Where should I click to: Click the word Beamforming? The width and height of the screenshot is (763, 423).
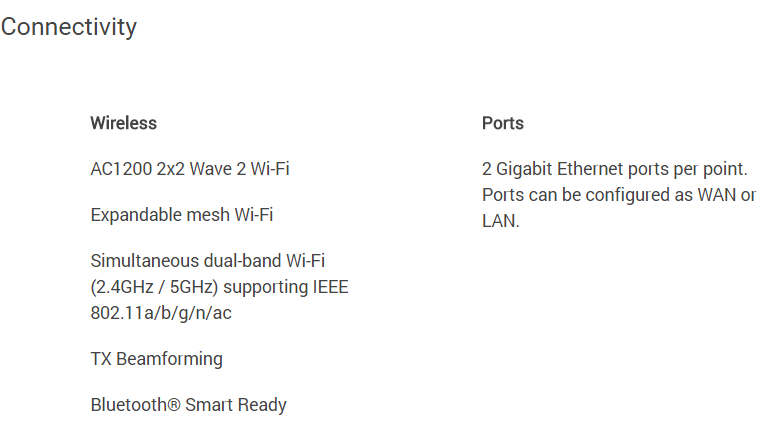pos(169,359)
